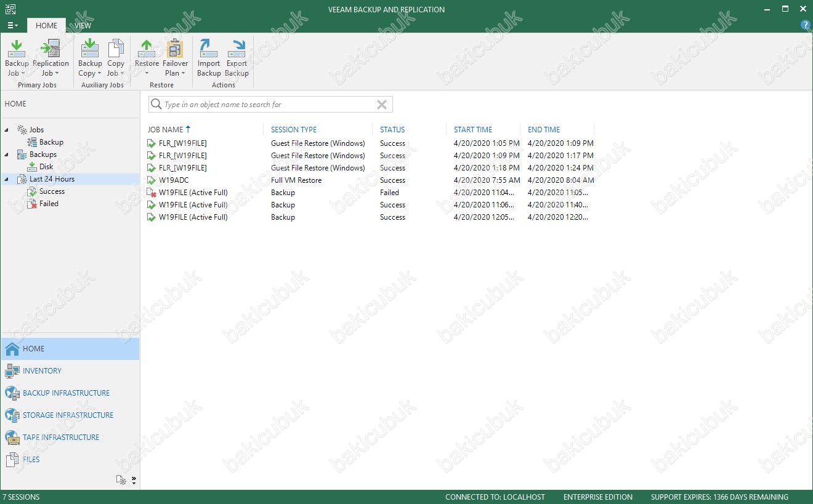Switch to the HOME ribbon tab
The image size is (813, 504).
pyautogui.click(x=47, y=25)
